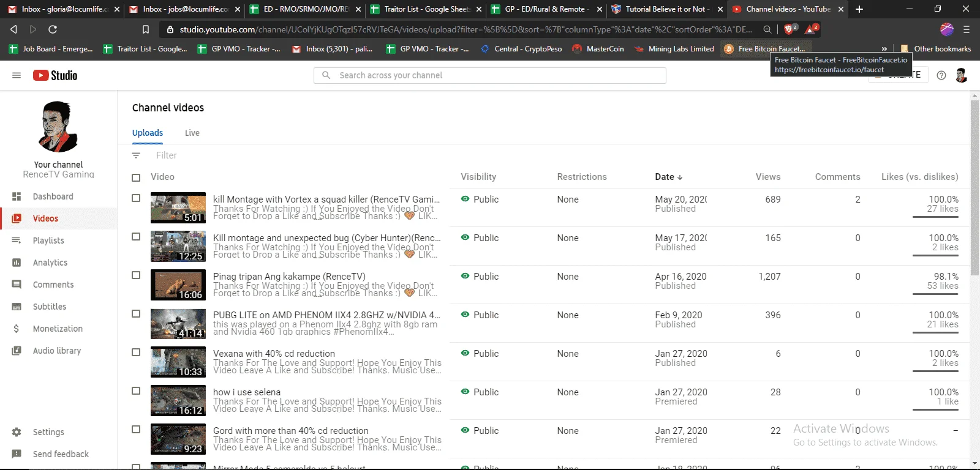This screenshot has height=470, width=980.
Task: Toggle the Date column sort order
Action: point(669,177)
